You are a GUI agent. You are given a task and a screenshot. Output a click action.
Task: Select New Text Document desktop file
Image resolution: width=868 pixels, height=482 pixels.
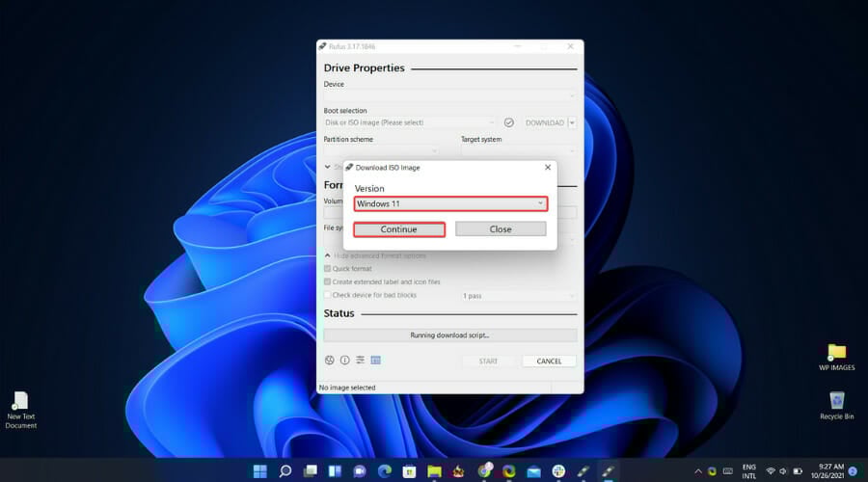click(x=21, y=410)
